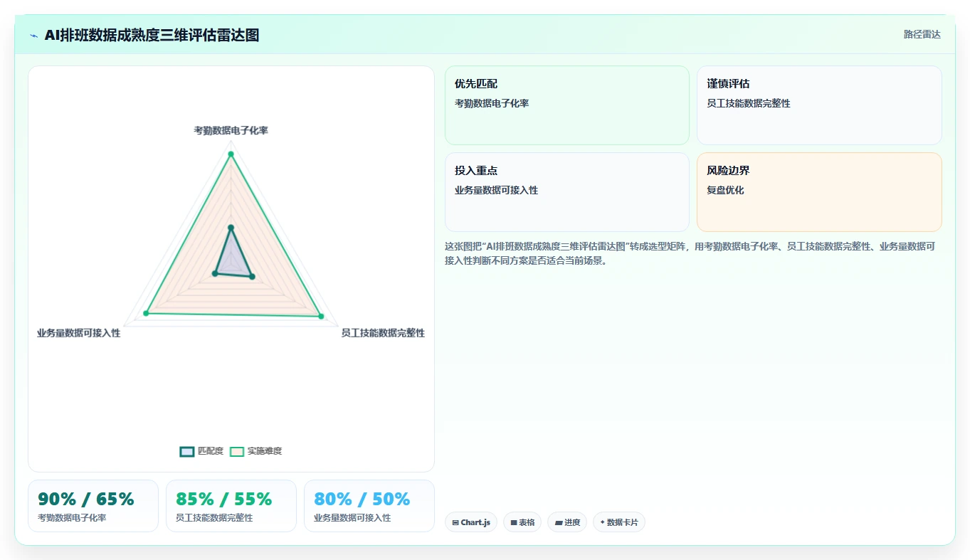970x560 pixels.
Task: Click the 实施难度 legend label
Action: coord(265,451)
